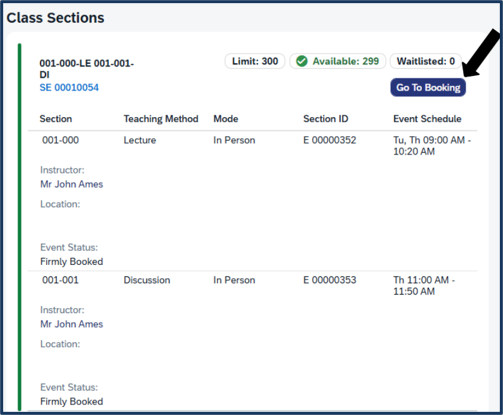503x415 pixels.
Task: Click the green available checkmark icon
Action: tap(302, 61)
